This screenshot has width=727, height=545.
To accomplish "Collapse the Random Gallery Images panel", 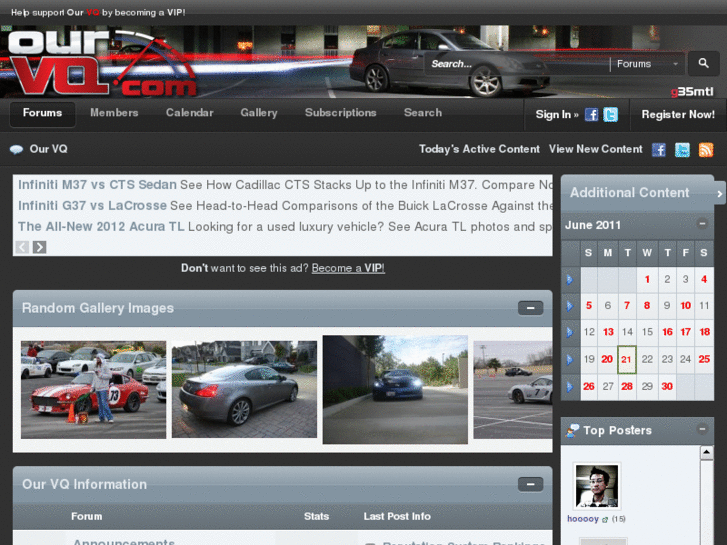I will [530, 308].
